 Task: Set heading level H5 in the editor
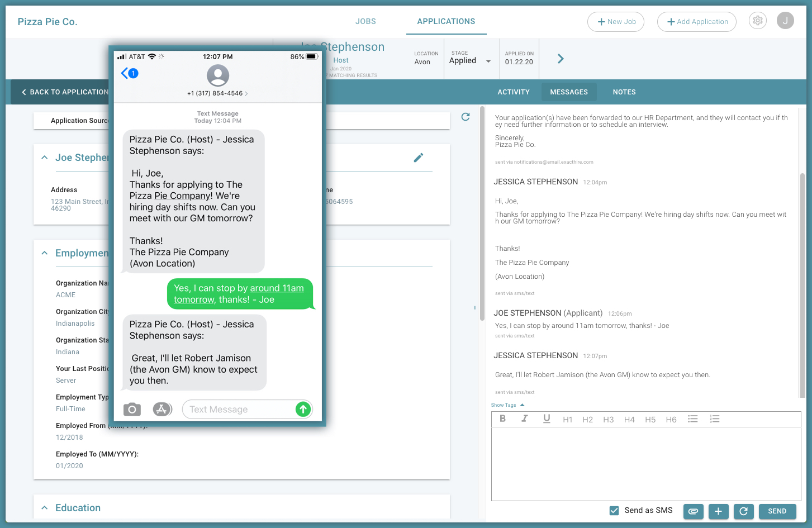(x=650, y=420)
